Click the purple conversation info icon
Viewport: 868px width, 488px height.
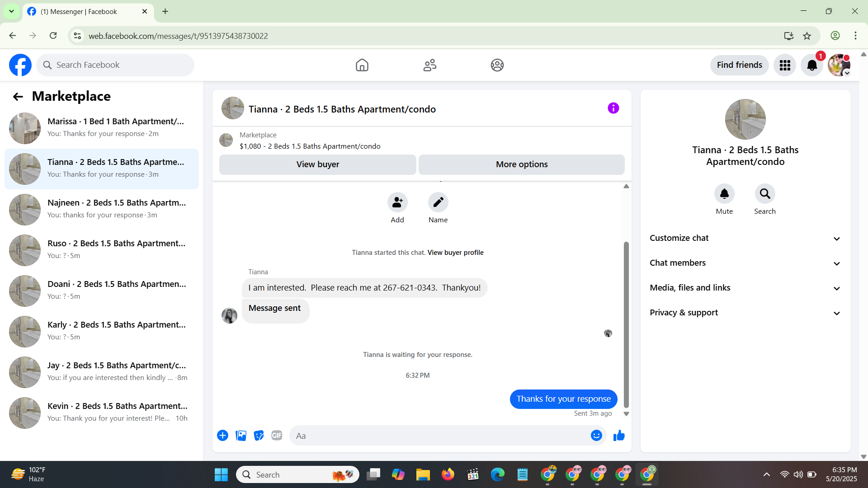(613, 108)
